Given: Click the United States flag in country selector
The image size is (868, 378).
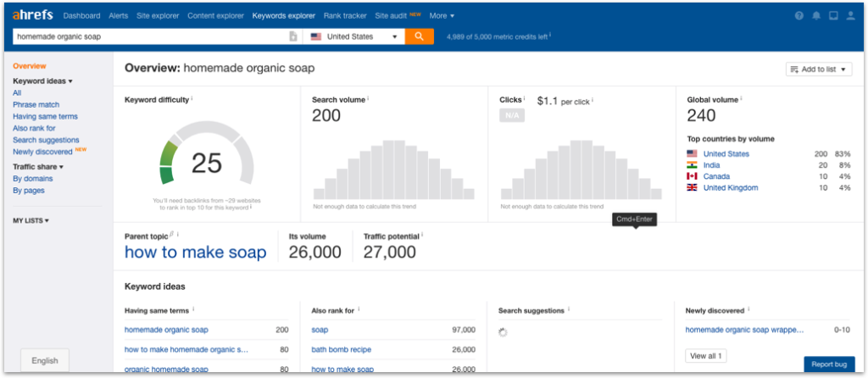Looking at the screenshot, I should [x=316, y=36].
